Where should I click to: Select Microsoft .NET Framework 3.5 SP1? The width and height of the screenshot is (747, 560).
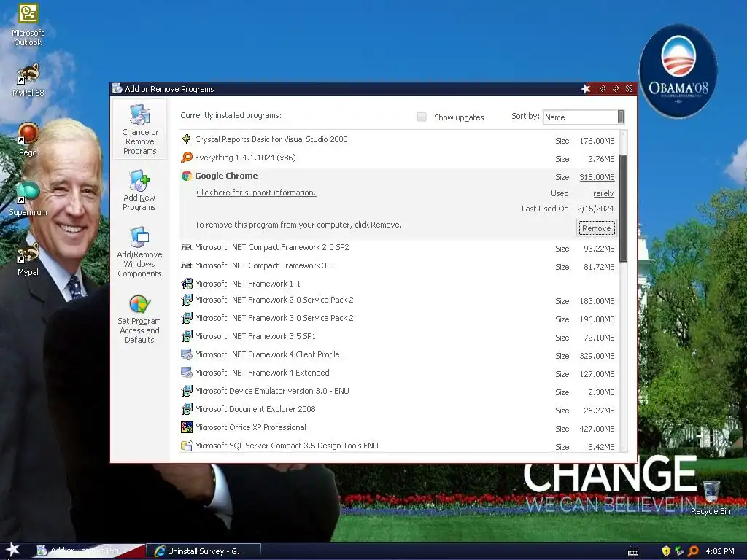coord(399,336)
